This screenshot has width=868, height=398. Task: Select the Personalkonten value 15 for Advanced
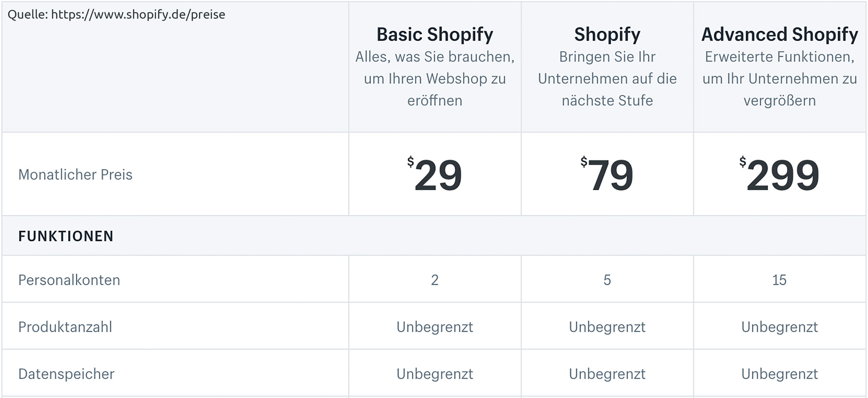click(779, 280)
